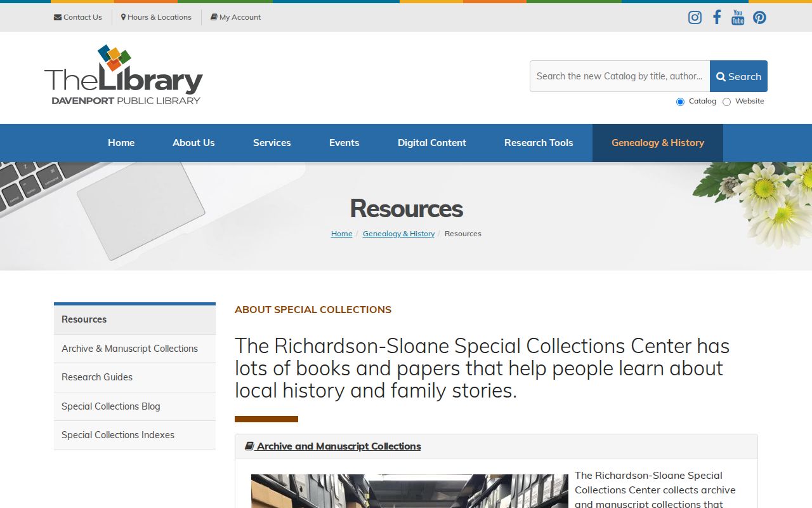Image resolution: width=812 pixels, height=508 pixels.
Task: Click the archive shelves photo
Action: [410, 491]
